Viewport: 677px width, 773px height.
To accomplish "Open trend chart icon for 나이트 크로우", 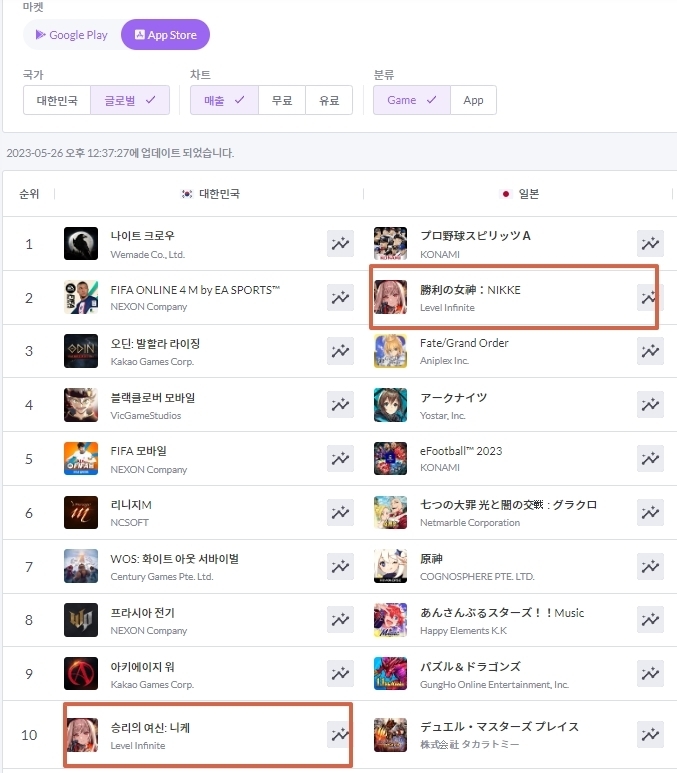I will (340, 244).
